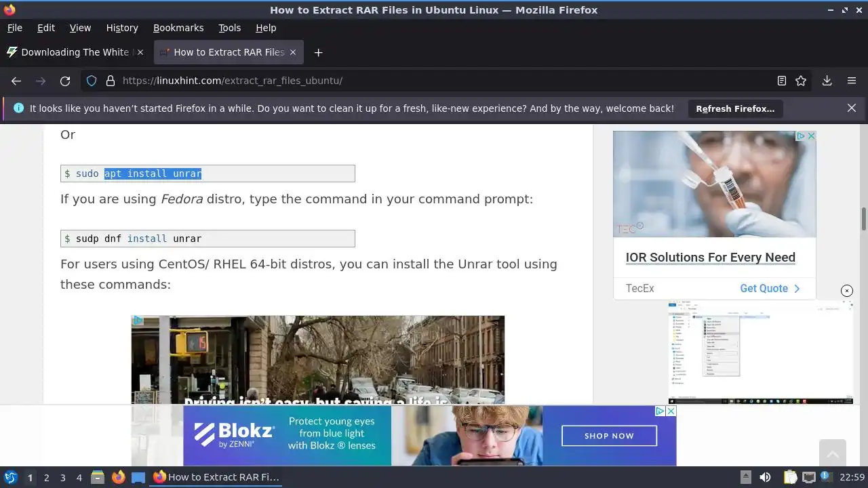This screenshot has width=868, height=488.
Task: Click the page vertical scrollbar thumb
Action: point(864,220)
